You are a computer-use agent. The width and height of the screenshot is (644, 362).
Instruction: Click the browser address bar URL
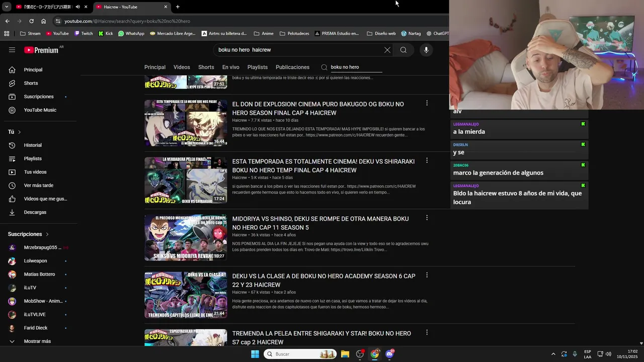coord(127,21)
